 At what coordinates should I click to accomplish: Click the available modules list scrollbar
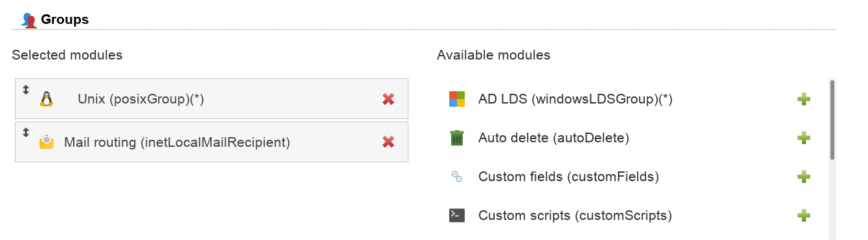(832, 159)
